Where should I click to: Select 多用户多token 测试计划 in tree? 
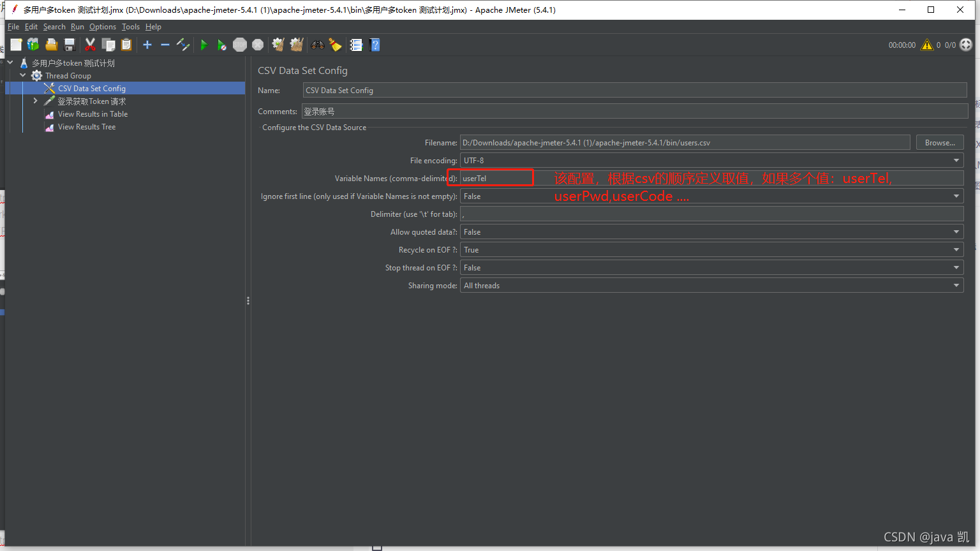point(73,63)
